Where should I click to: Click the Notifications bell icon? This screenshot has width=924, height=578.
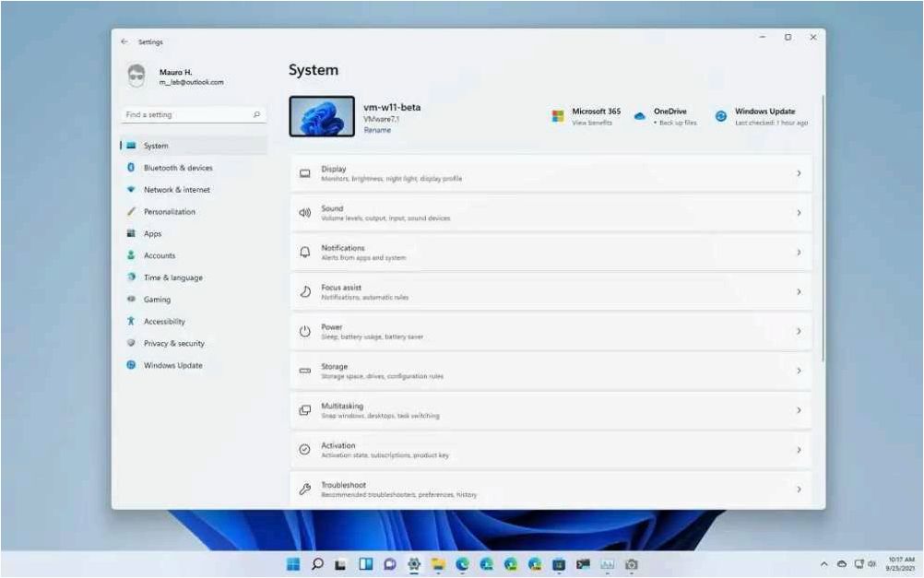304,253
